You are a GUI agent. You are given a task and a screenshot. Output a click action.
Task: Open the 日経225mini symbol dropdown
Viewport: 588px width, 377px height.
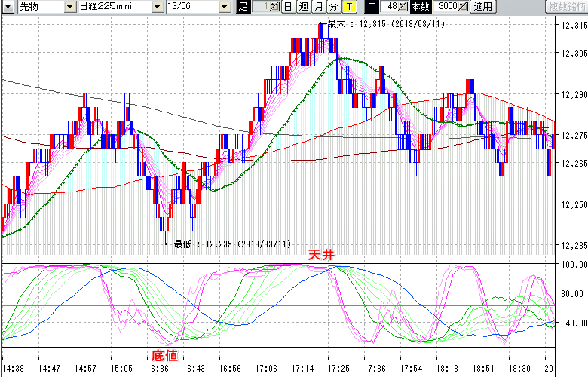point(157,7)
